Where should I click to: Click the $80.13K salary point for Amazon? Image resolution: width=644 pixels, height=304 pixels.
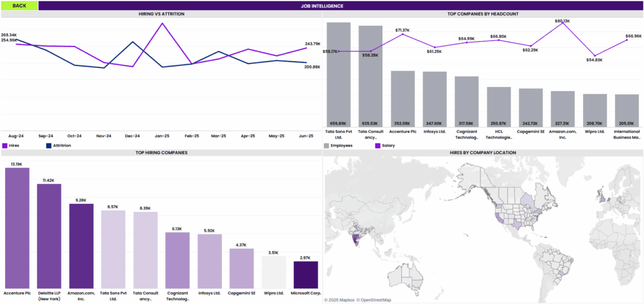click(563, 23)
